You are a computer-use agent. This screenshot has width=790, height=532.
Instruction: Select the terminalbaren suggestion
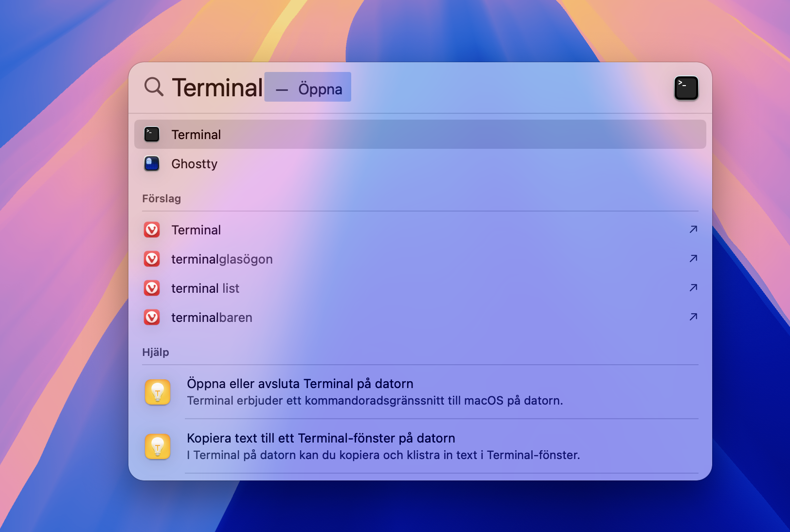420,317
